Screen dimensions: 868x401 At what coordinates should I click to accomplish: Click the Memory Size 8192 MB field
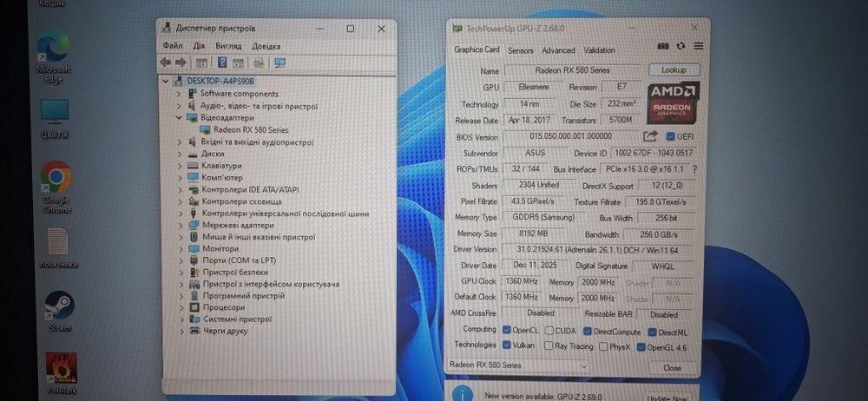533,233
